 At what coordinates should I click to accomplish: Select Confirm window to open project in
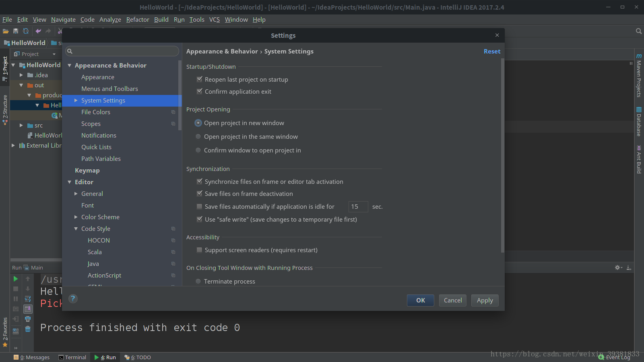click(x=198, y=150)
